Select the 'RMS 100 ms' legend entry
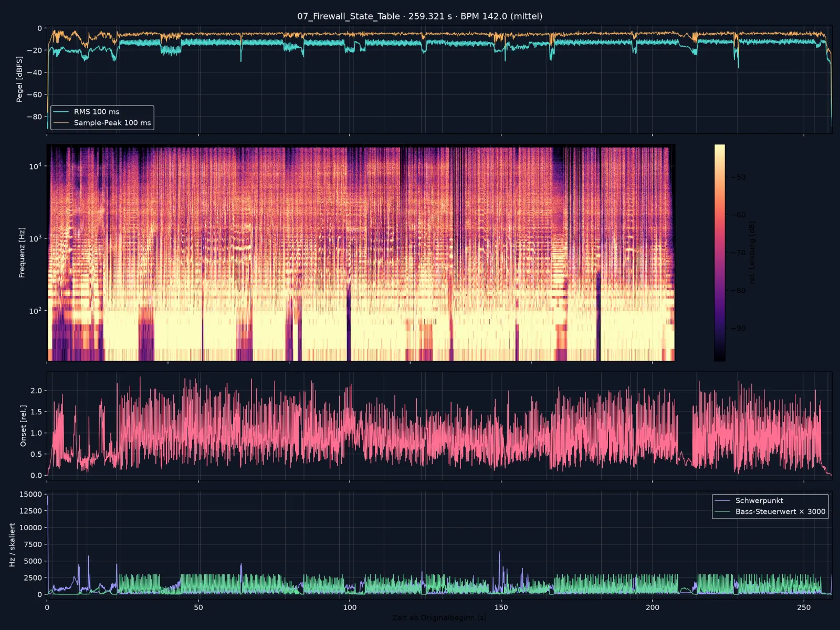The width and height of the screenshot is (840, 630). coord(97,112)
